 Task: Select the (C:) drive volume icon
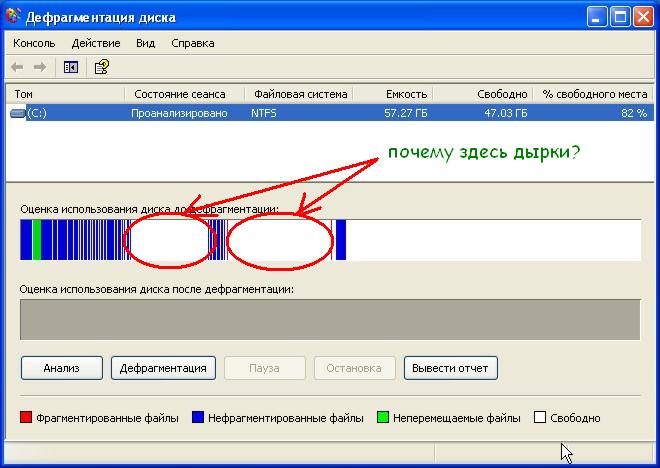(x=18, y=113)
